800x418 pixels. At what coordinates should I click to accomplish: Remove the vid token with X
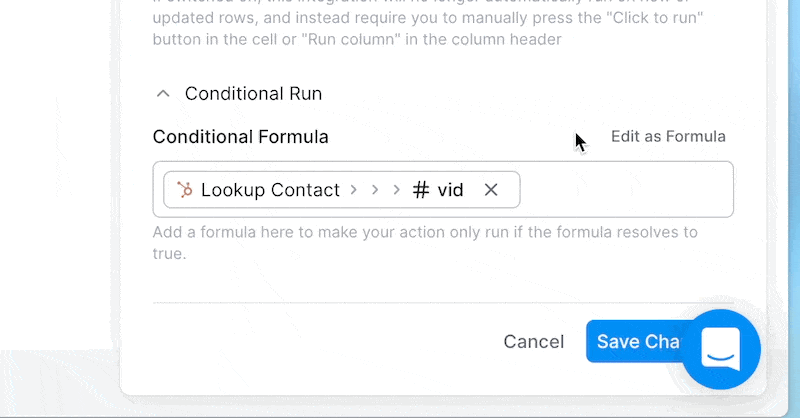pyautogui.click(x=491, y=190)
